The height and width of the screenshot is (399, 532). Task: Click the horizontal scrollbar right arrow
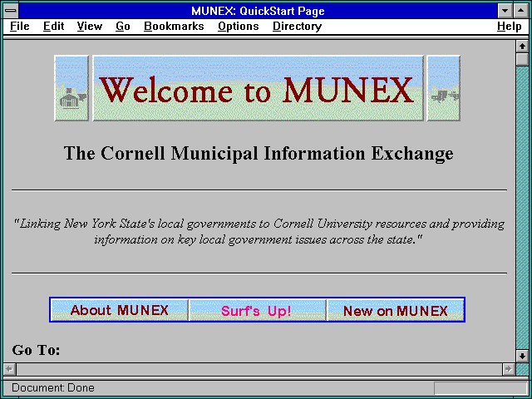508,369
